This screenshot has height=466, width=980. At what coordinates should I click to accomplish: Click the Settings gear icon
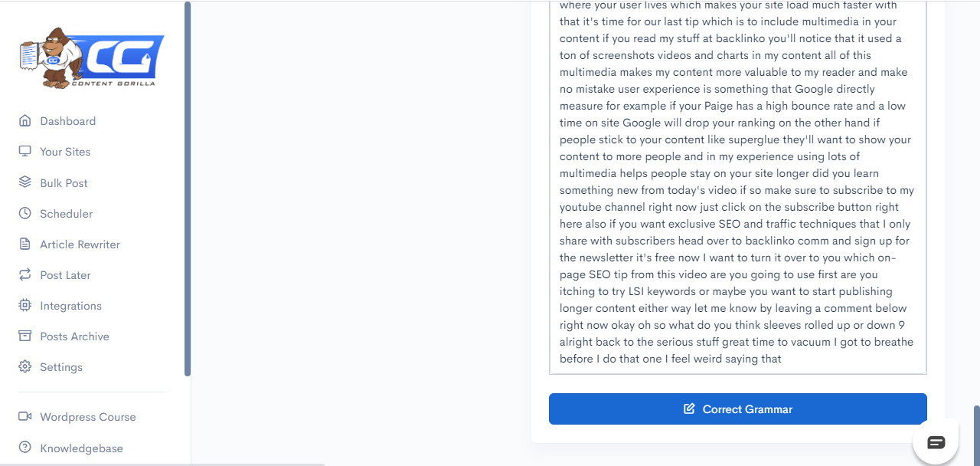pyautogui.click(x=25, y=366)
